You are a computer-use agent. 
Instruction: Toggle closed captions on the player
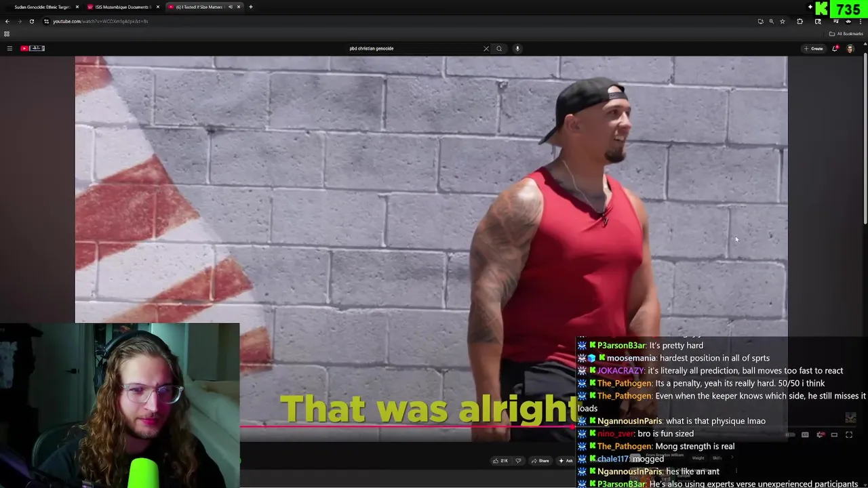click(x=805, y=435)
